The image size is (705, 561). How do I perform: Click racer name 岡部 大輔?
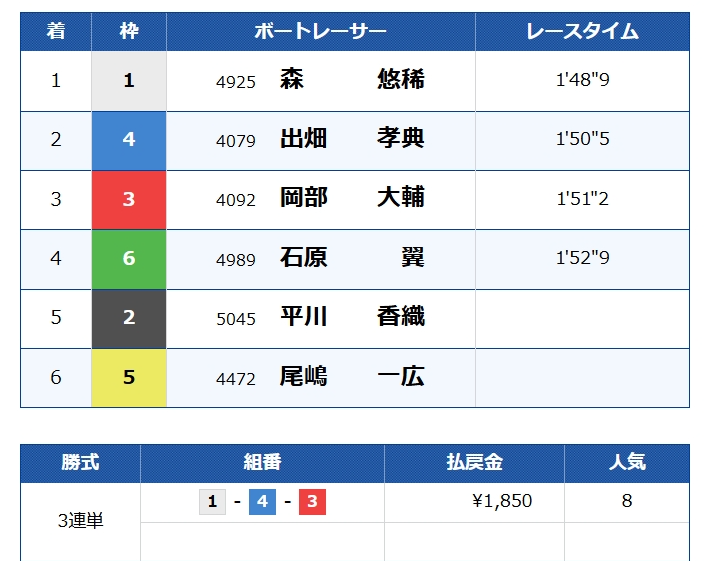pyautogui.click(x=352, y=198)
